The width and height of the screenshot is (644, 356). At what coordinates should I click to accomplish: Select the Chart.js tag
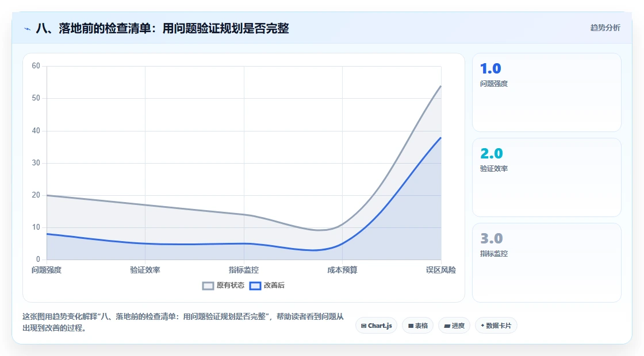[376, 326]
